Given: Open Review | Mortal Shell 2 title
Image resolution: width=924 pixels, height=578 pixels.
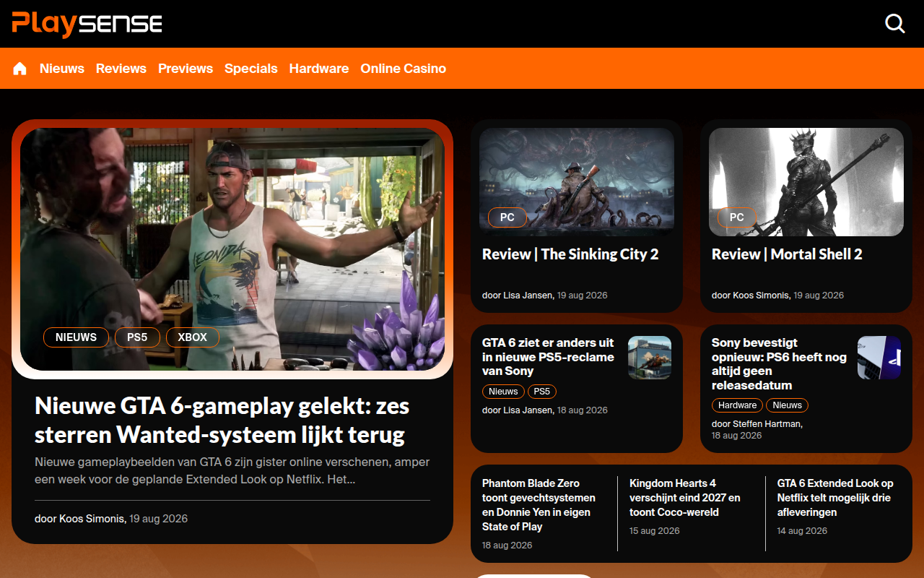Looking at the screenshot, I should click(x=787, y=254).
